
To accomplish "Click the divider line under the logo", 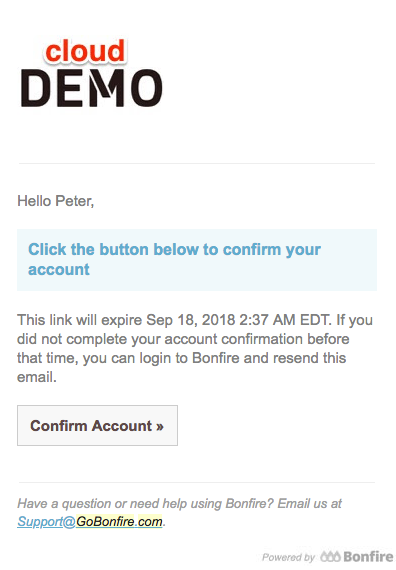I will (197, 163).
